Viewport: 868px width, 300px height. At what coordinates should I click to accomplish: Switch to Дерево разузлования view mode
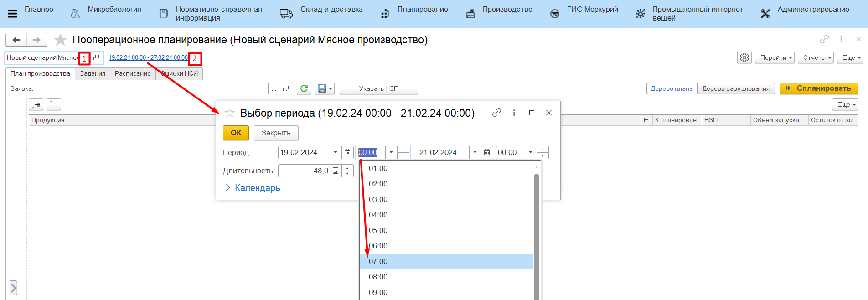pyautogui.click(x=735, y=88)
